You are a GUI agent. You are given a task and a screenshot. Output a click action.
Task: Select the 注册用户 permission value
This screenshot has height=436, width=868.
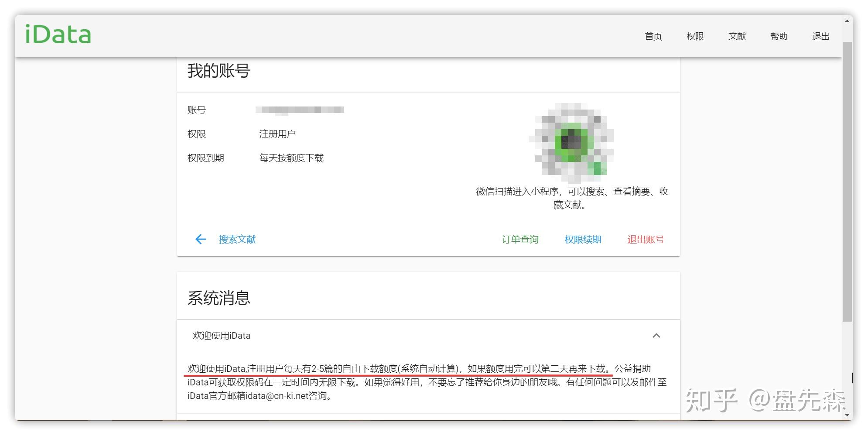[x=277, y=134]
